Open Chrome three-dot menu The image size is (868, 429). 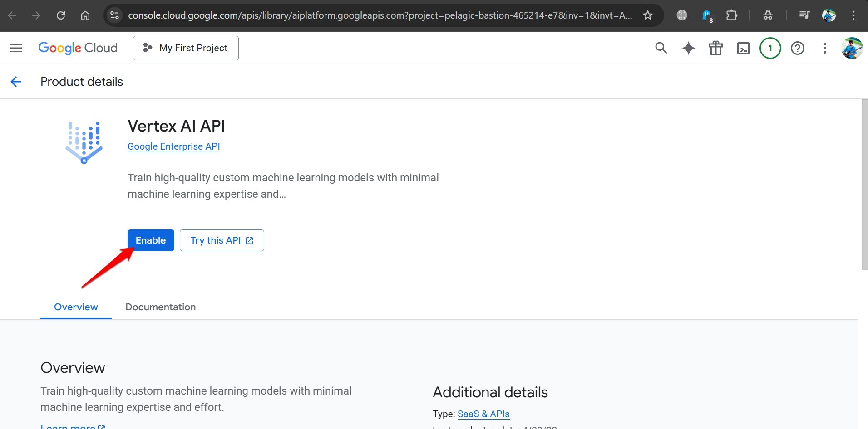853,15
